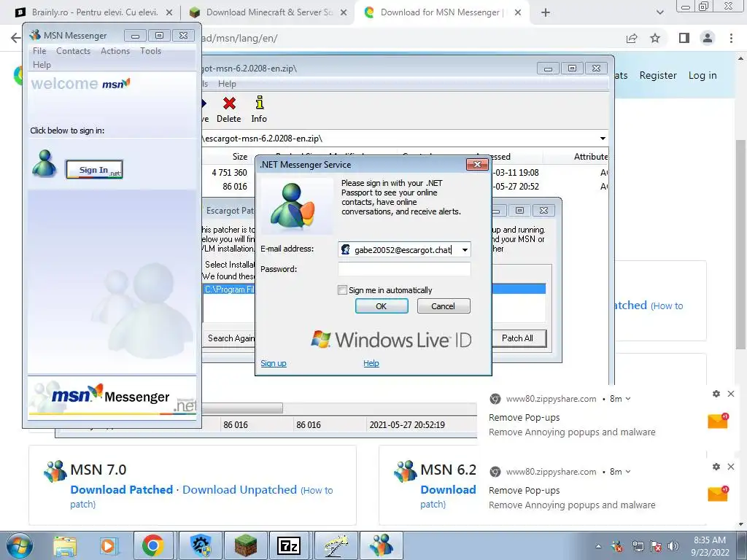The width and height of the screenshot is (747, 560).
Task: Click the clock in taskbar
Action: (711, 546)
